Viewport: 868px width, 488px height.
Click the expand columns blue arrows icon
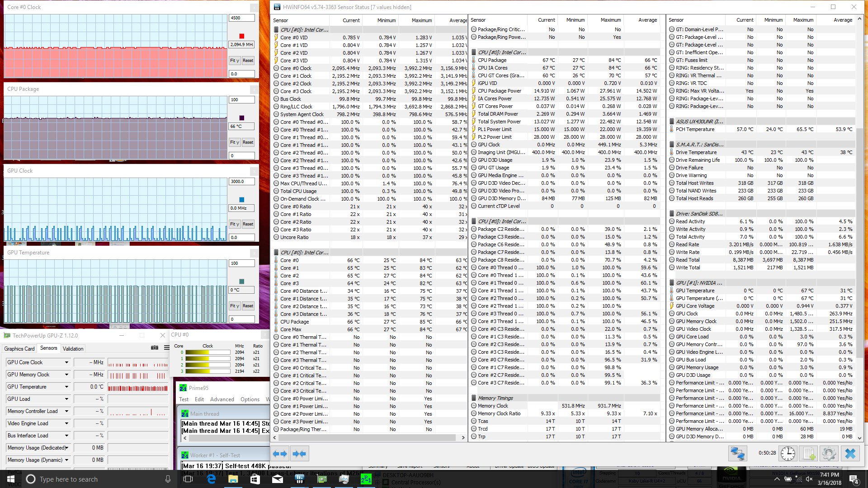(x=280, y=454)
